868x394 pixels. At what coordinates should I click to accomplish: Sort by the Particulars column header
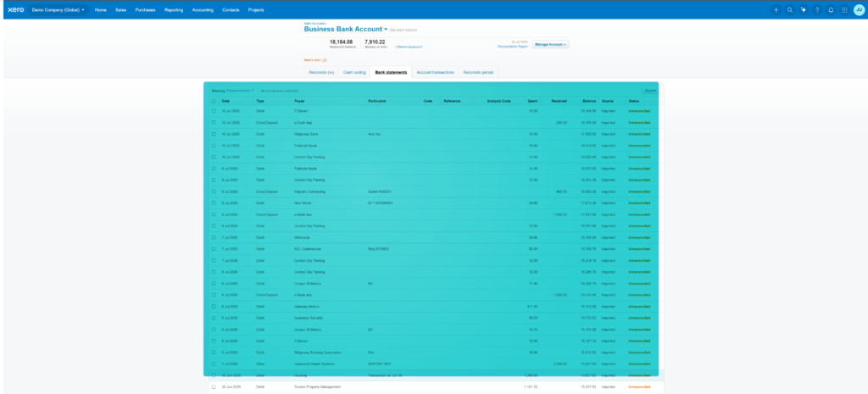[x=377, y=102]
